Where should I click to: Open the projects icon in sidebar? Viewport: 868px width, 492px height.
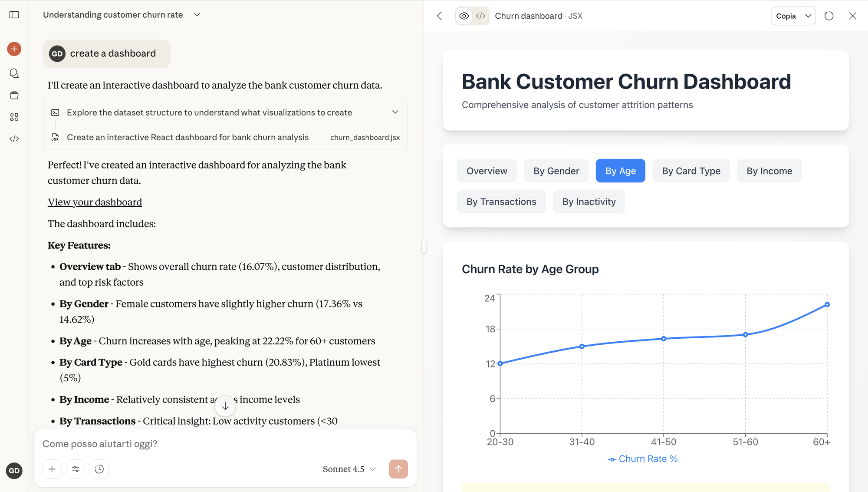[x=14, y=95]
